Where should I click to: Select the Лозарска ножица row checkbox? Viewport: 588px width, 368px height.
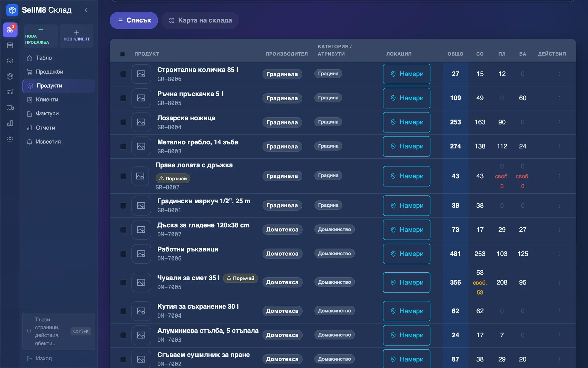pyautogui.click(x=123, y=122)
